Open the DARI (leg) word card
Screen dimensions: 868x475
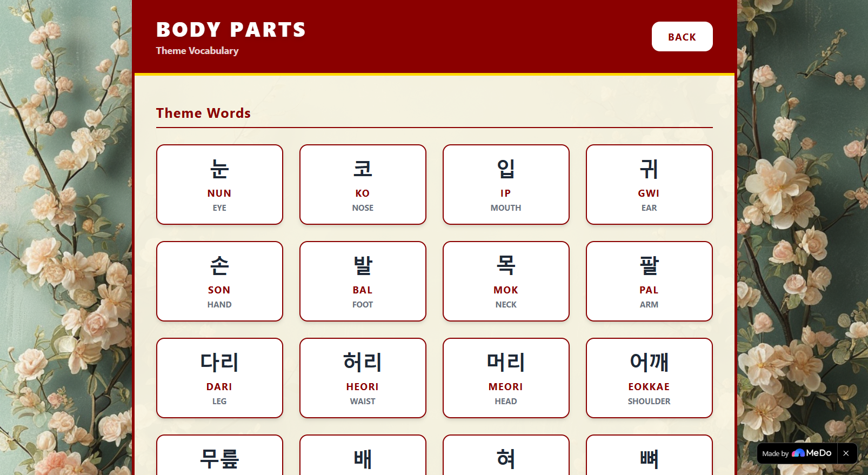[x=219, y=378]
